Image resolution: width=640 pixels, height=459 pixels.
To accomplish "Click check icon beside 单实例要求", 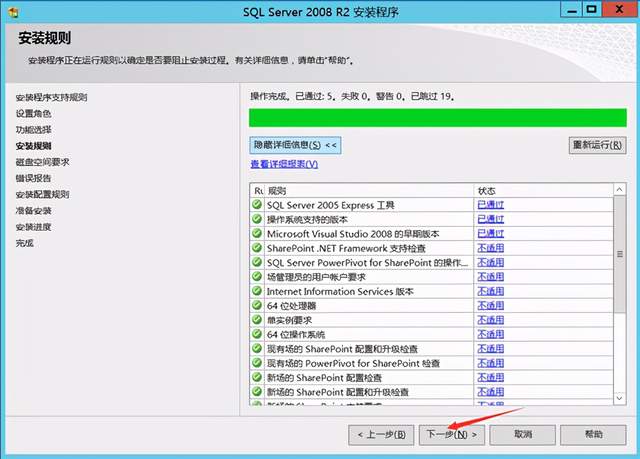I will coord(257,319).
